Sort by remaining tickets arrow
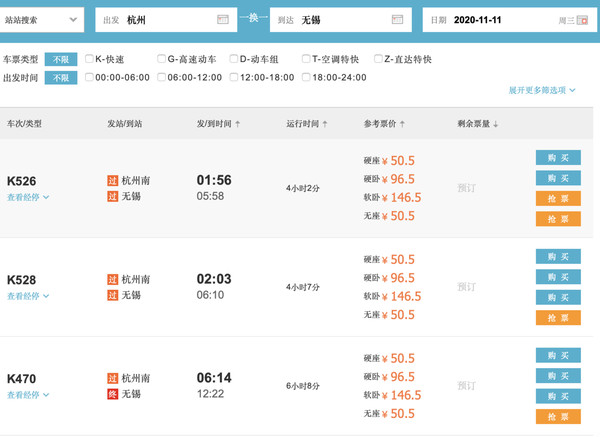Screen dimensions: 600x437 tap(496, 124)
